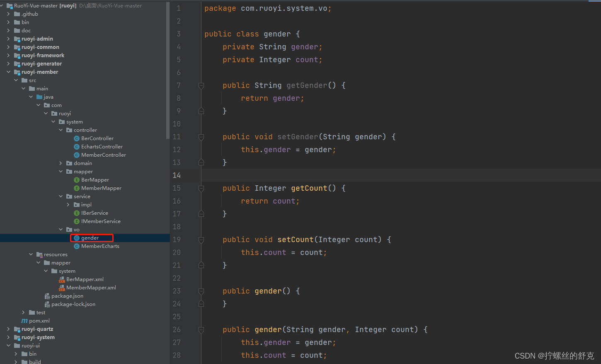Click the ruoyi-quartz module folder icon

point(17,329)
